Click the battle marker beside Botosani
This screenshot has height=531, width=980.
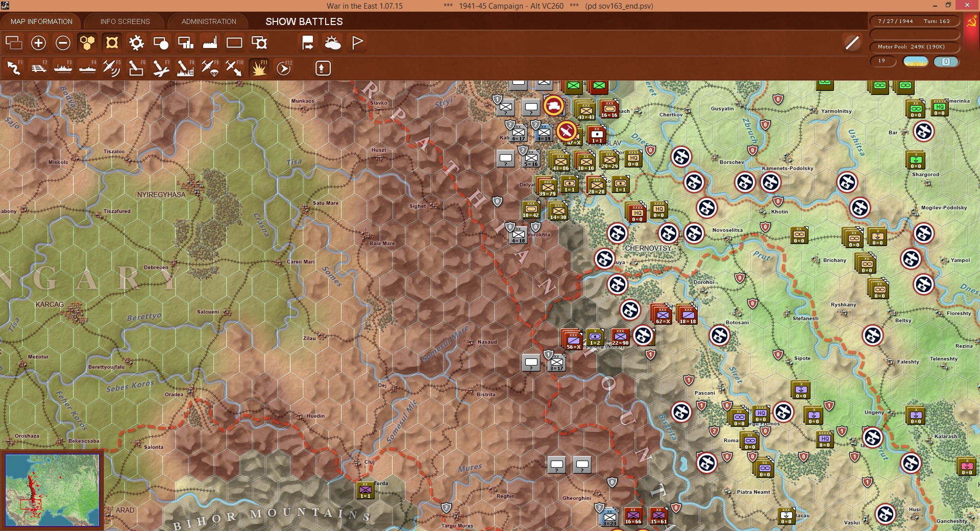point(720,335)
